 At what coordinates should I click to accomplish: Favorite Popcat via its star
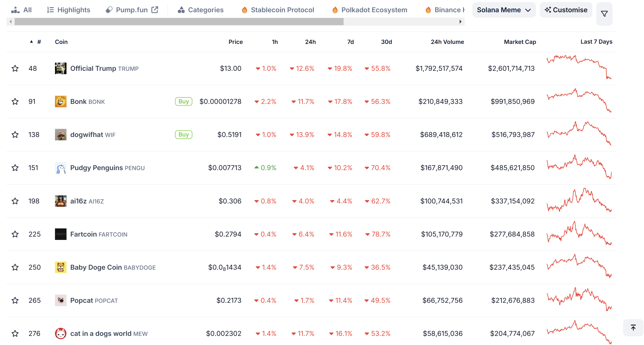tap(15, 300)
